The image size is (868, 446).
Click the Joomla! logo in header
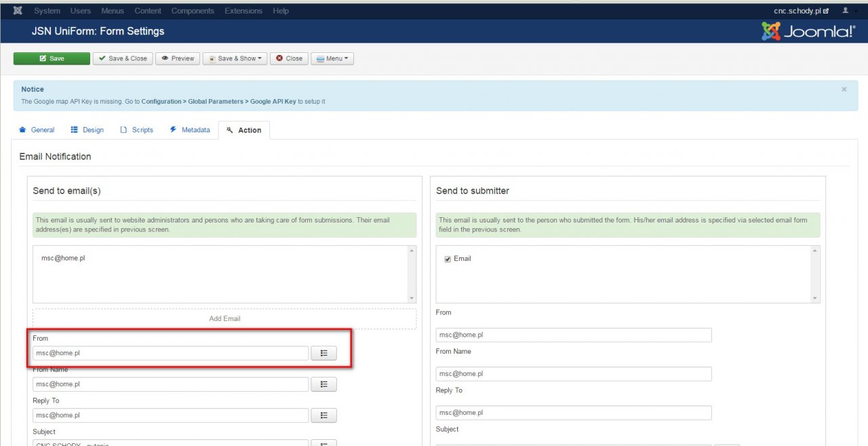point(808,31)
